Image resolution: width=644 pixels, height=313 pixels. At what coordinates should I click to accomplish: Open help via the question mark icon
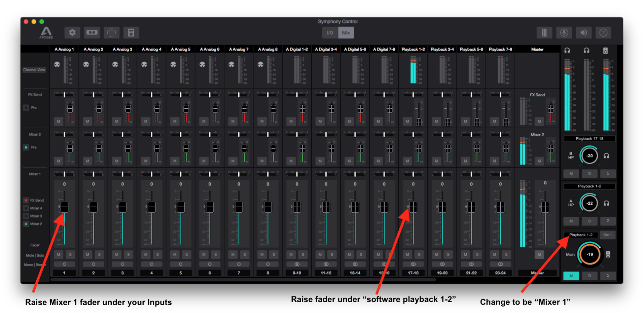(603, 32)
